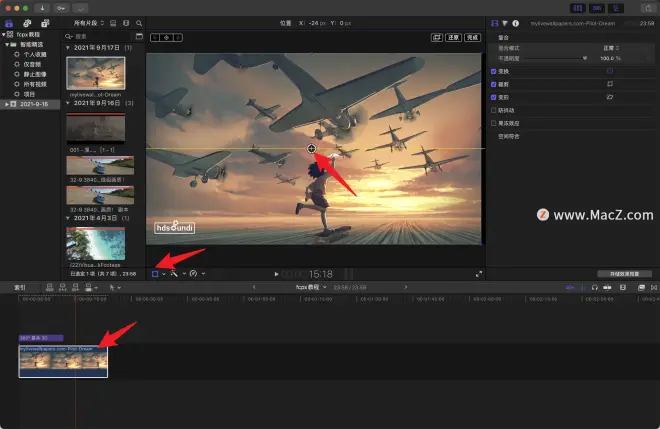Enable the 果冻效应 rolling shutter checkbox

[493, 123]
